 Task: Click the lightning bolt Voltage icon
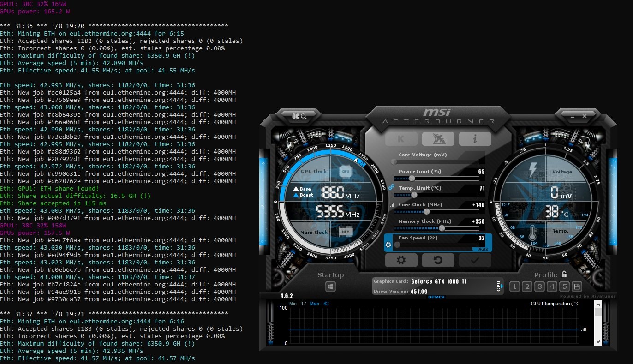[532, 169]
